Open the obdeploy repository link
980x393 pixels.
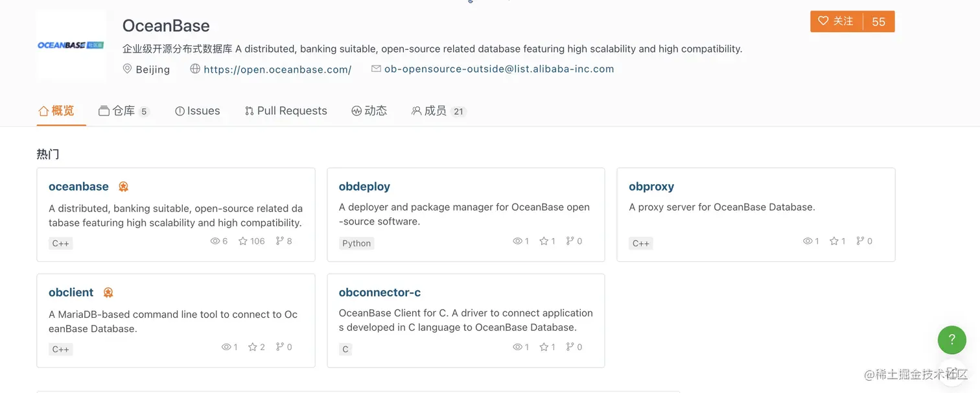pyautogui.click(x=364, y=187)
